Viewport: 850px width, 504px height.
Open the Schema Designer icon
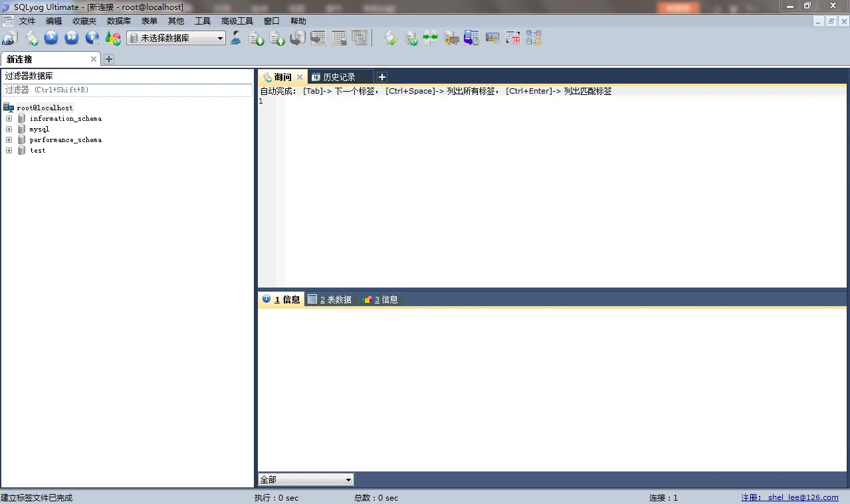[534, 38]
